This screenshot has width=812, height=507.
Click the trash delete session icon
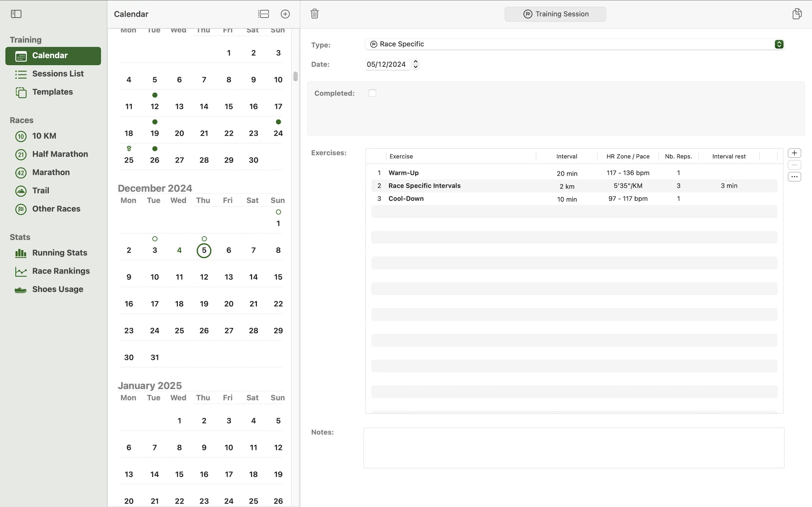click(314, 14)
